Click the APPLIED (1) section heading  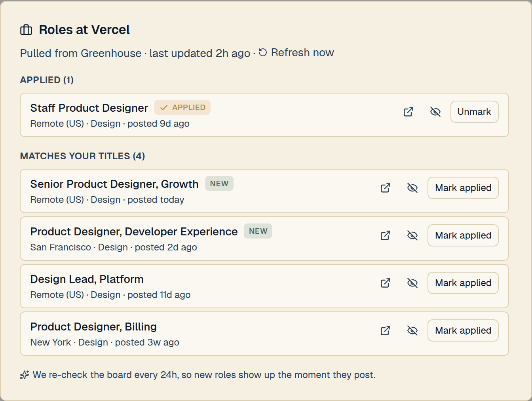47,80
